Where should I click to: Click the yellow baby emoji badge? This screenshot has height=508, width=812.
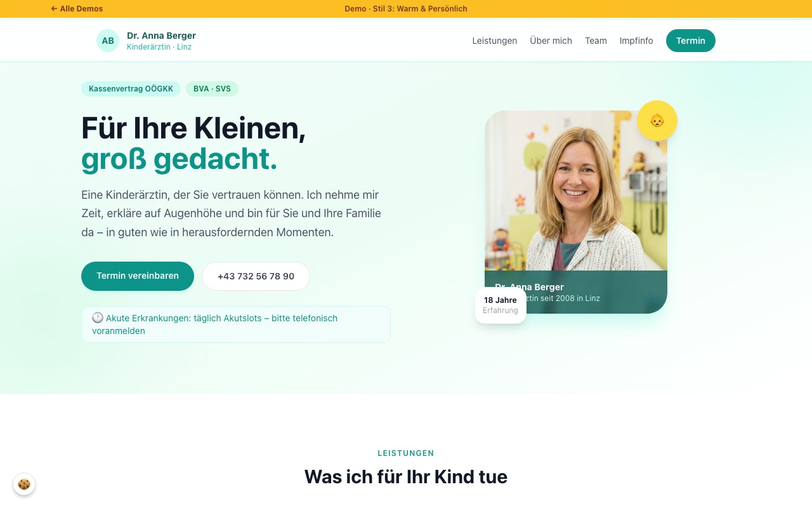[657, 121]
